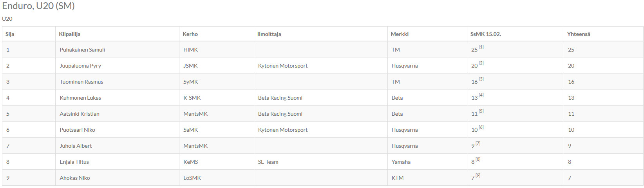Click the Yhteensä column header

tap(579, 34)
